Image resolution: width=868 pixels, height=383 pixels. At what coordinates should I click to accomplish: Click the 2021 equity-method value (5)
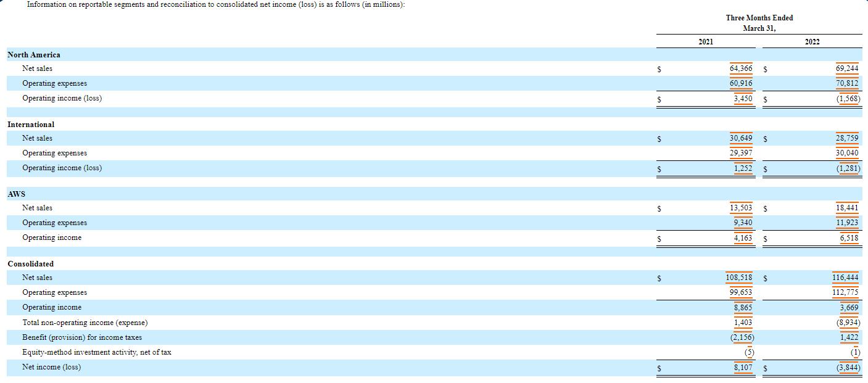[749, 352]
